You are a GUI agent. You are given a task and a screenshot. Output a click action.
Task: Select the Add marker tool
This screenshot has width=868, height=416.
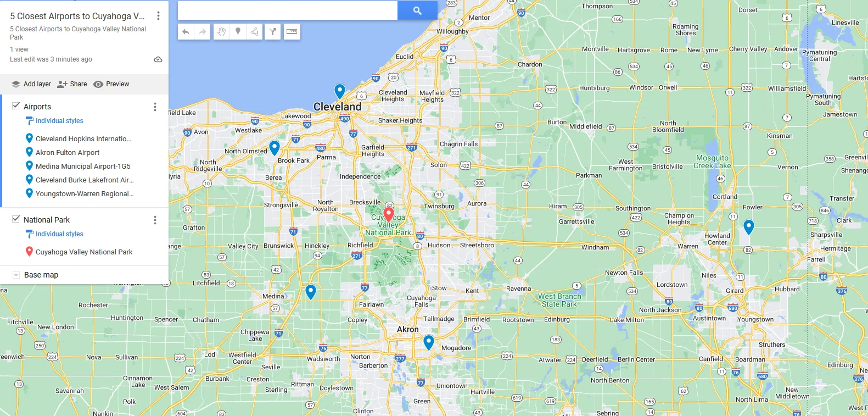(238, 32)
